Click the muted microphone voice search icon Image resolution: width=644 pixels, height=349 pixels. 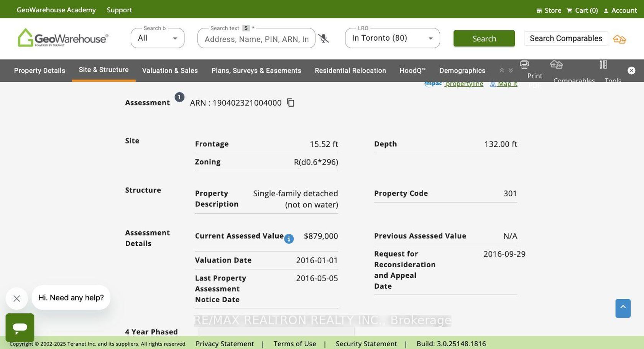[324, 38]
